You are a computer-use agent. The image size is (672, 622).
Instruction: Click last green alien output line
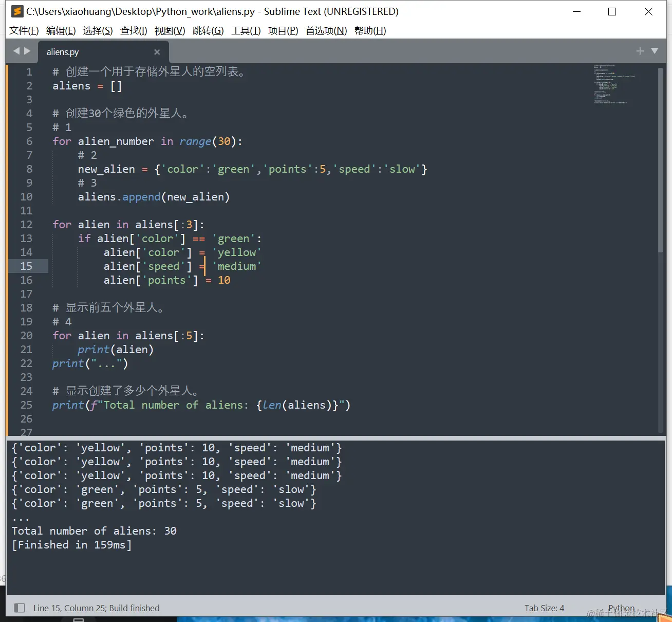click(x=164, y=503)
